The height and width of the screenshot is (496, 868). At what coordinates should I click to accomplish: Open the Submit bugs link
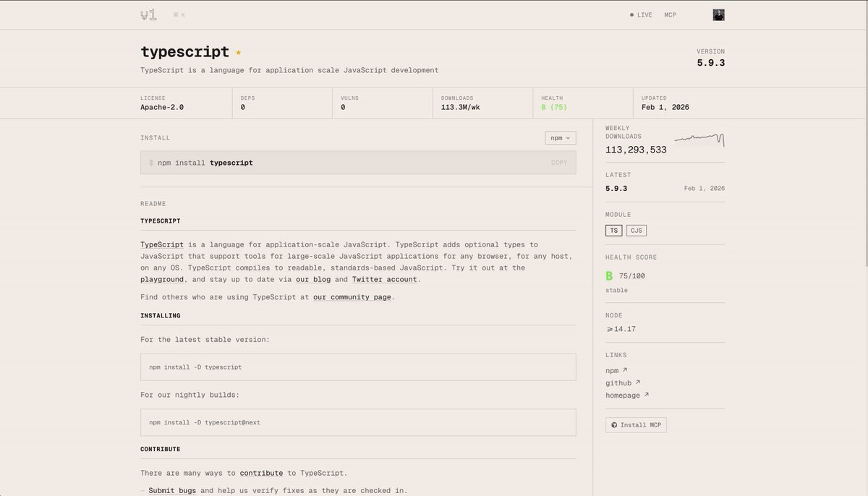172,490
